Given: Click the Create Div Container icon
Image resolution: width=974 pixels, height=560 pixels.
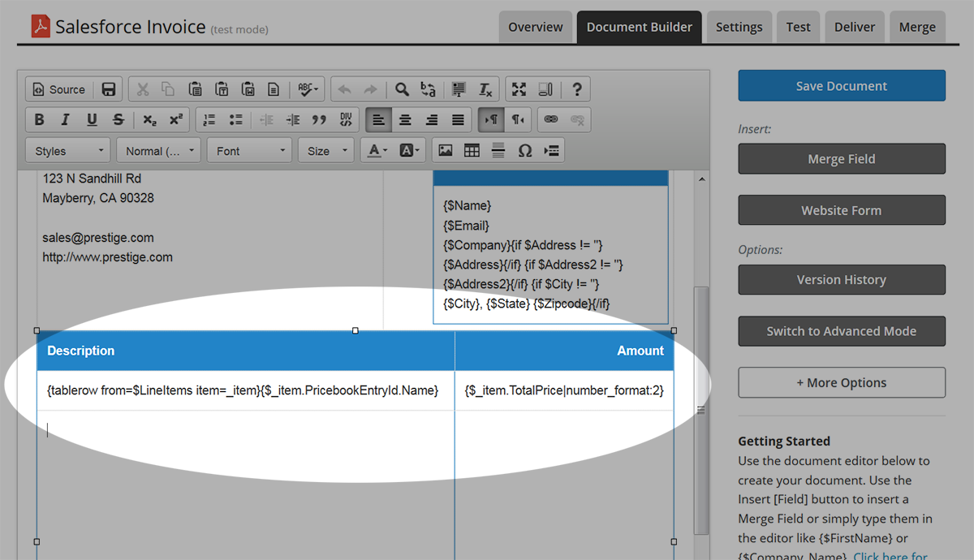Looking at the screenshot, I should [346, 119].
